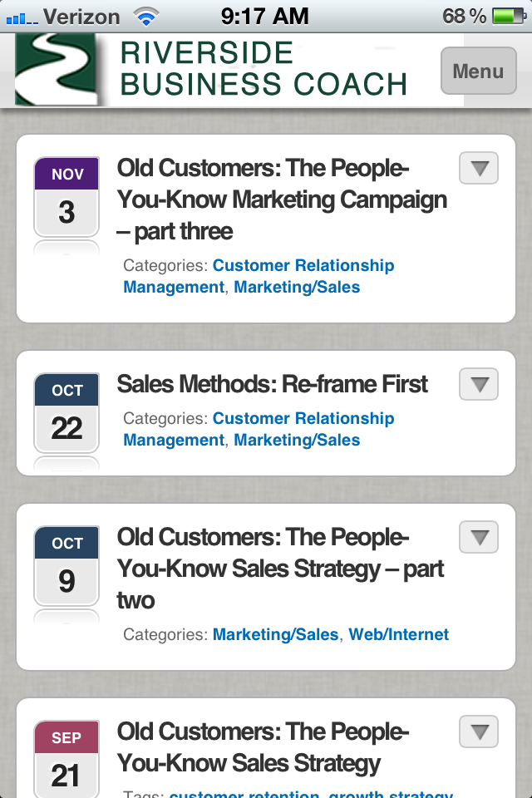Viewport: 532px width, 798px height.
Task: Click the SEP 21 calendar date icon
Action: tap(66, 759)
